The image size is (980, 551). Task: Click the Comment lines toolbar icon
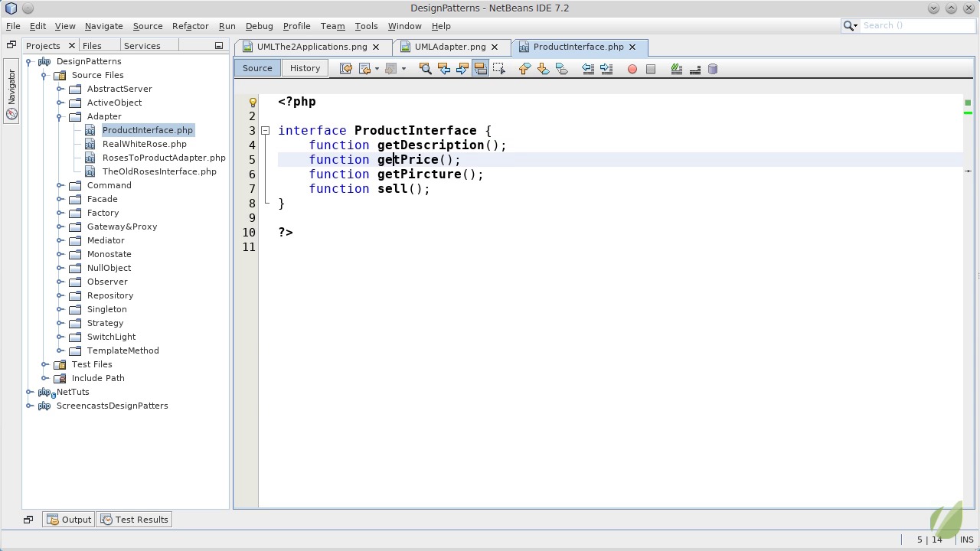pyautogui.click(x=676, y=69)
